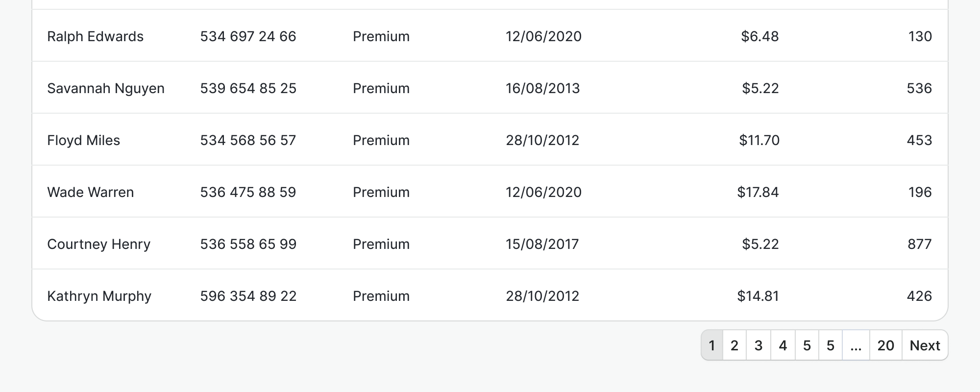Select the Savannah Nguyen row name

106,88
